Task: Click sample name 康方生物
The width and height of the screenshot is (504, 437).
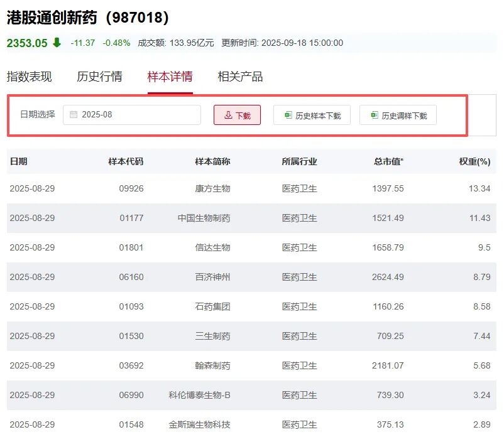Action: coord(212,188)
